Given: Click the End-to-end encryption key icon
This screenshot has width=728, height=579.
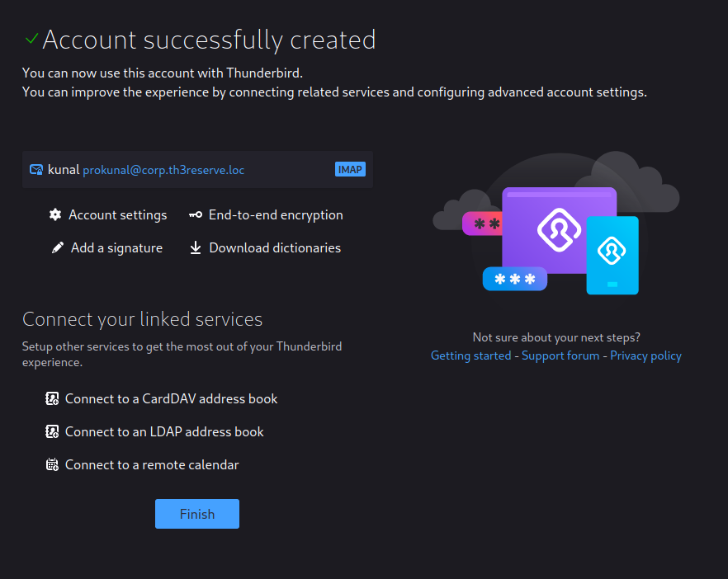Looking at the screenshot, I should 196,214.
